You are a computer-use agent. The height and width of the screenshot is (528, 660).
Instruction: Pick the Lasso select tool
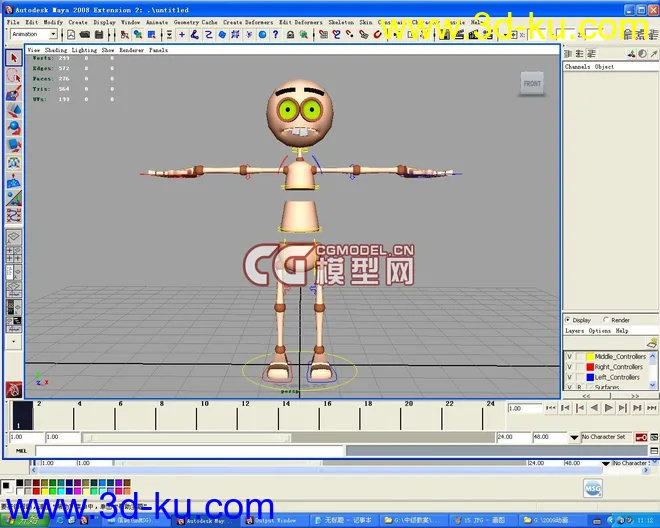[x=14, y=75]
